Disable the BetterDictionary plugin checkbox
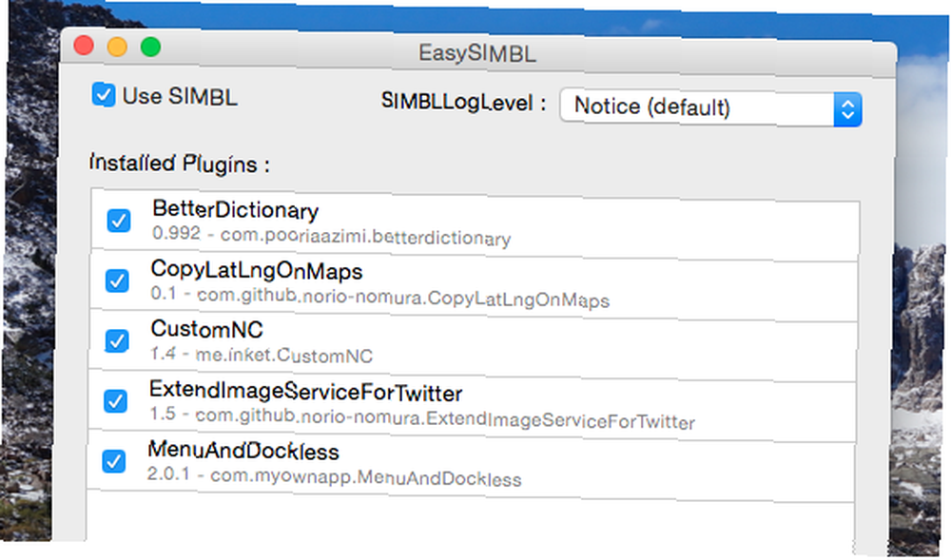 tap(119, 221)
